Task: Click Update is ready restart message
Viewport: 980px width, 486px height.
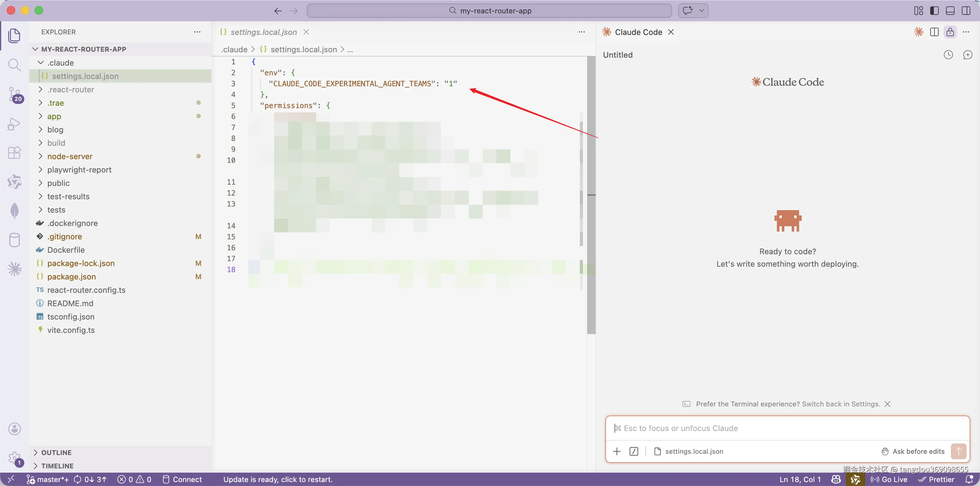Action: click(x=278, y=480)
